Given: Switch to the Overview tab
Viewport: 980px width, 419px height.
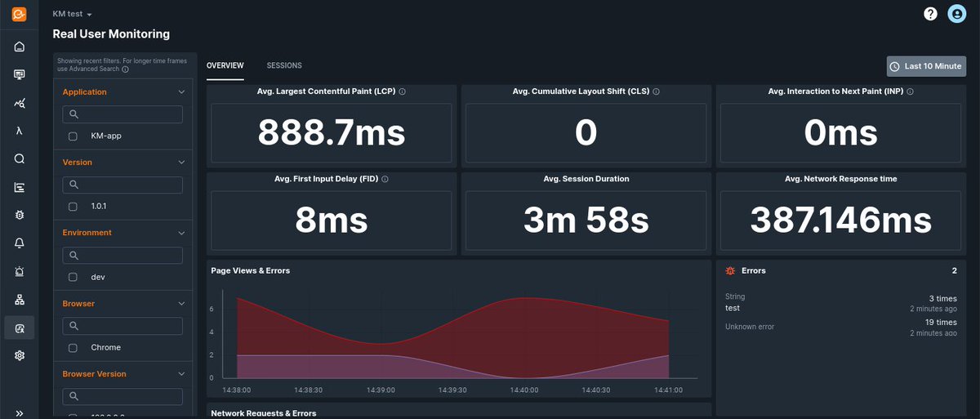Looking at the screenshot, I should point(225,65).
